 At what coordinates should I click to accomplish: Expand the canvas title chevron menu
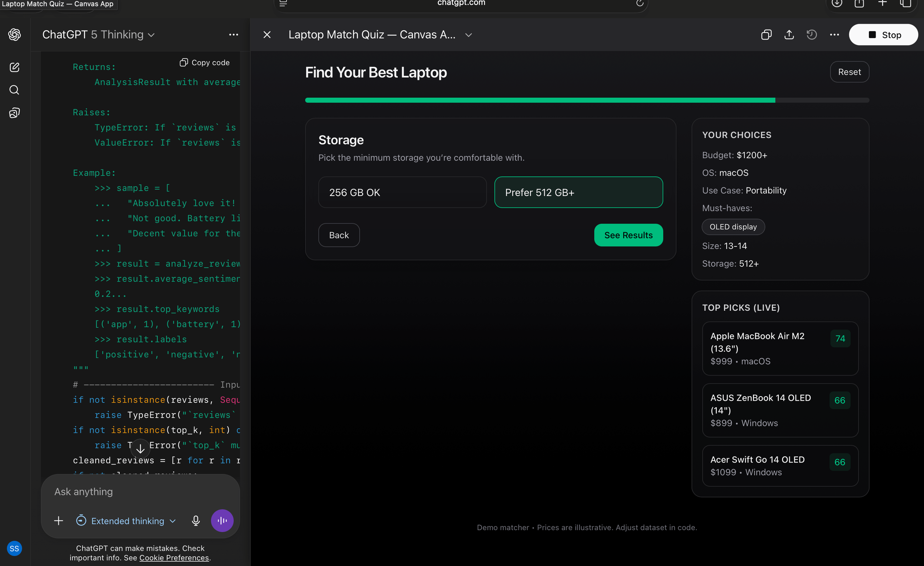click(468, 35)
